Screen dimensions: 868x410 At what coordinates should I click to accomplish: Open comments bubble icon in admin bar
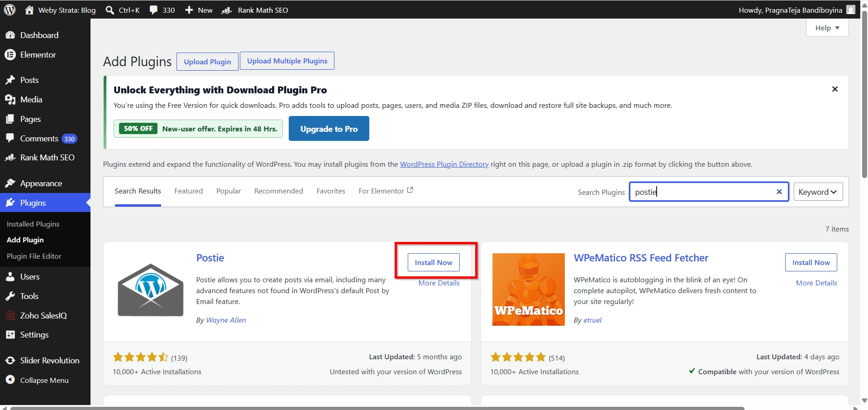pyautogui.click(x=154, y=10)
